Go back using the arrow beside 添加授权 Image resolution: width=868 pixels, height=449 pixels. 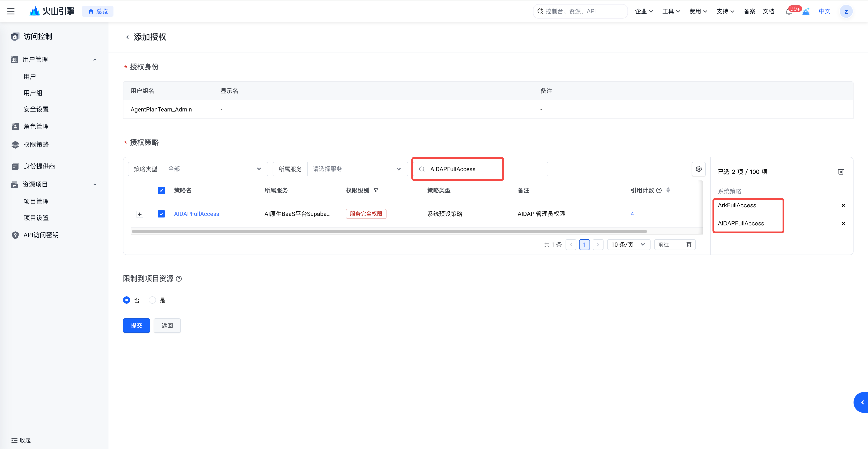tap(127, 37)
